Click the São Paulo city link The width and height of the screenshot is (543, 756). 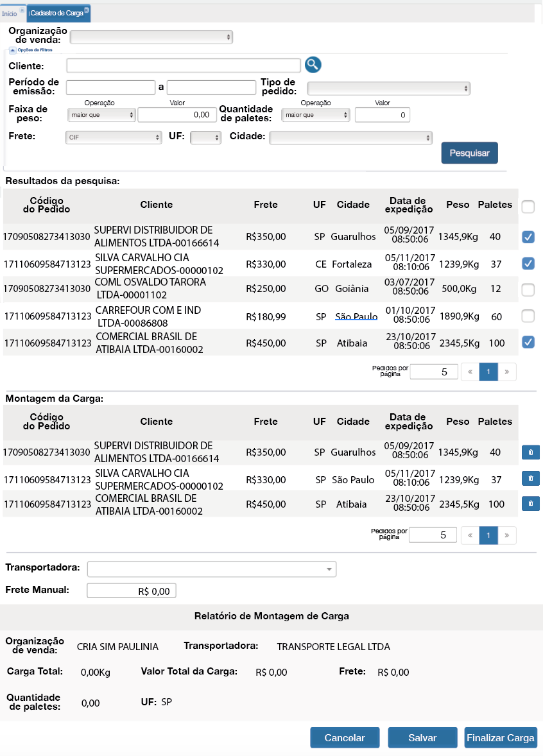(356, 316)
